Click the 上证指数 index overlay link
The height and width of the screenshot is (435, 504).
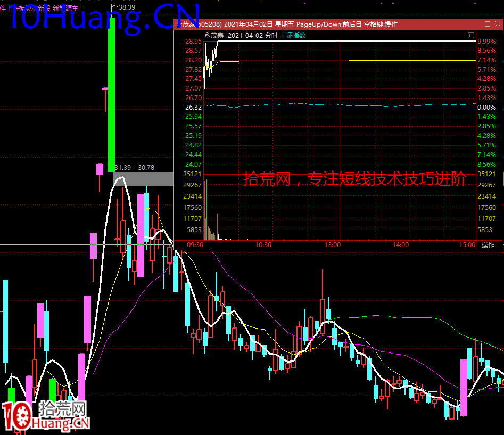click(293, 36)
